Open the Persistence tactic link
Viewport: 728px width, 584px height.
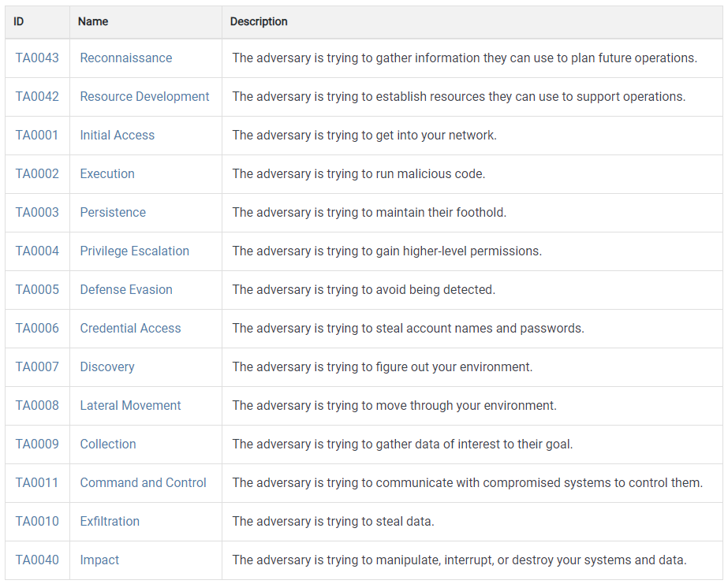113,212
